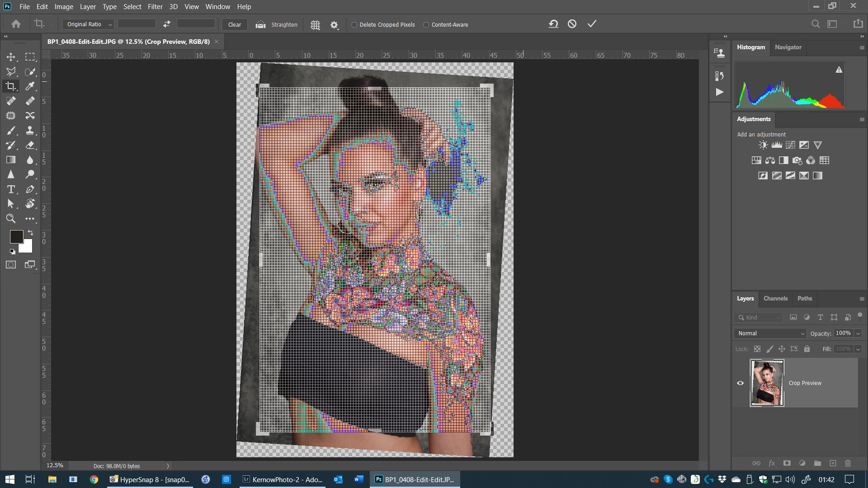Open the Original Ratio preset dropdown
Screen dimensions: 868x488
[89, 24]
